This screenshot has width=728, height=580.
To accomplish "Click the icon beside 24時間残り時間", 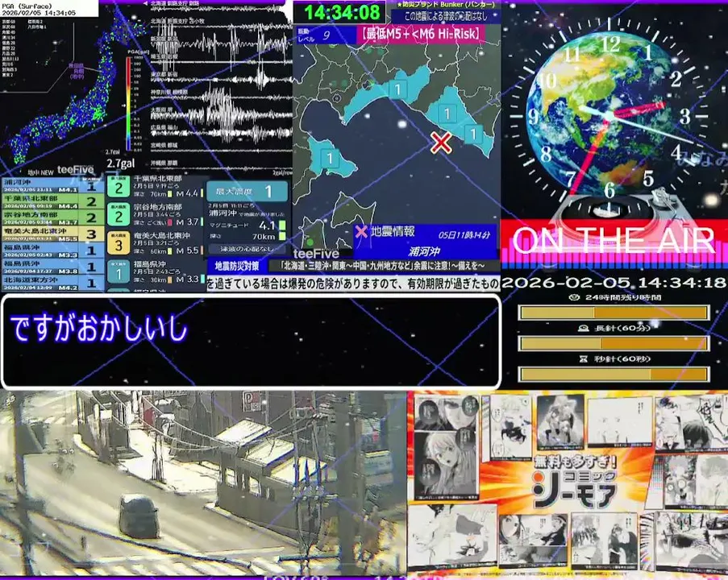I will pos(574,297).
